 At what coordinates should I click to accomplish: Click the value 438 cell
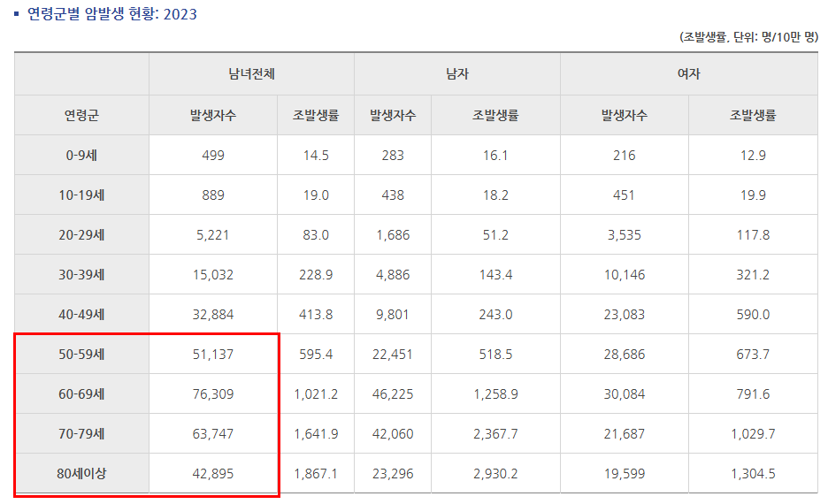click(393, 195)
